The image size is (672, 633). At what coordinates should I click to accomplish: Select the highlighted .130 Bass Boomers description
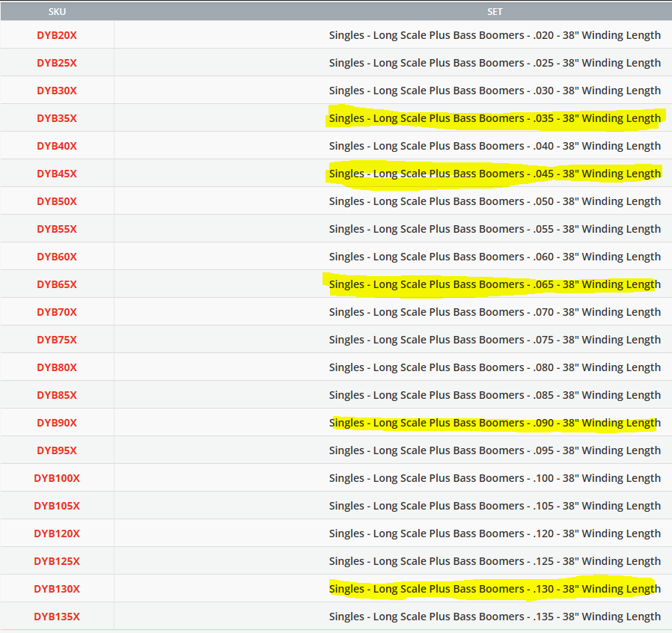click(x=495, y=589)
